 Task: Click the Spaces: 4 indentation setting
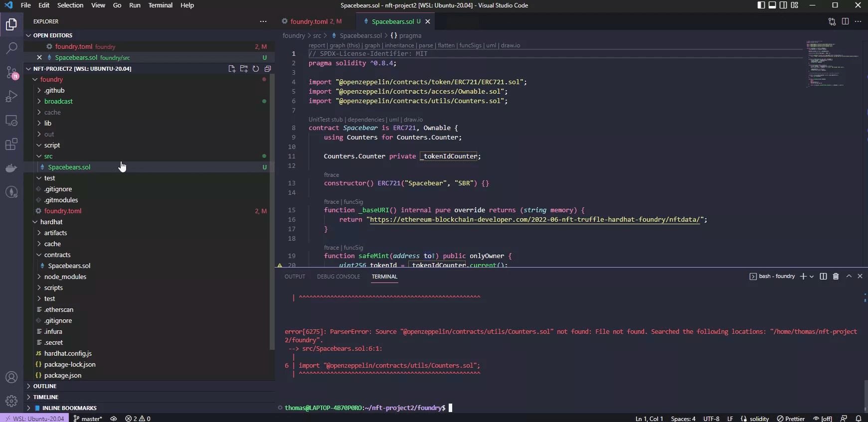tap(683, 419)
